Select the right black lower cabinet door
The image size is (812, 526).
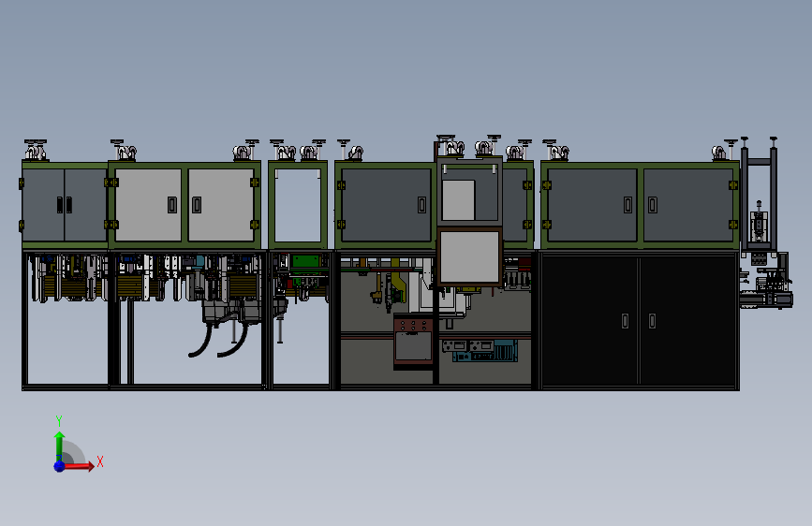[x=687, y=321]
